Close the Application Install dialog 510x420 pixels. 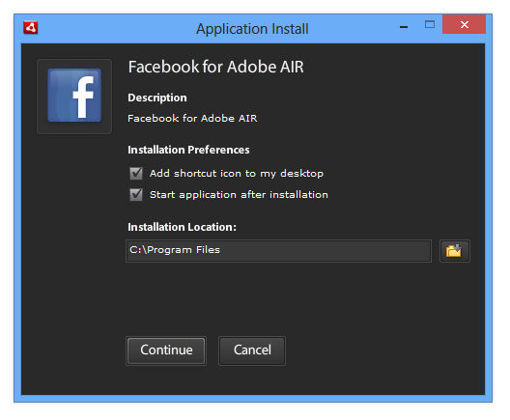pyautogui.click(x=465, y=24)
